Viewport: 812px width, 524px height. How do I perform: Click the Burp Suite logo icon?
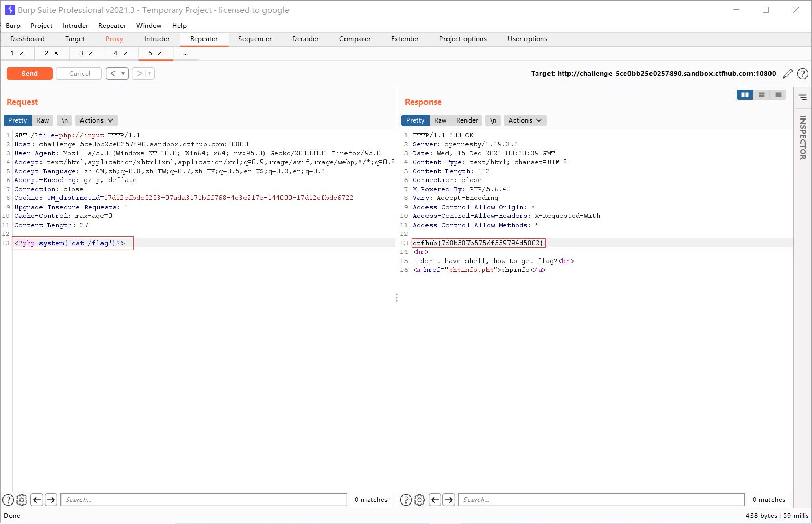pos(10,10)
